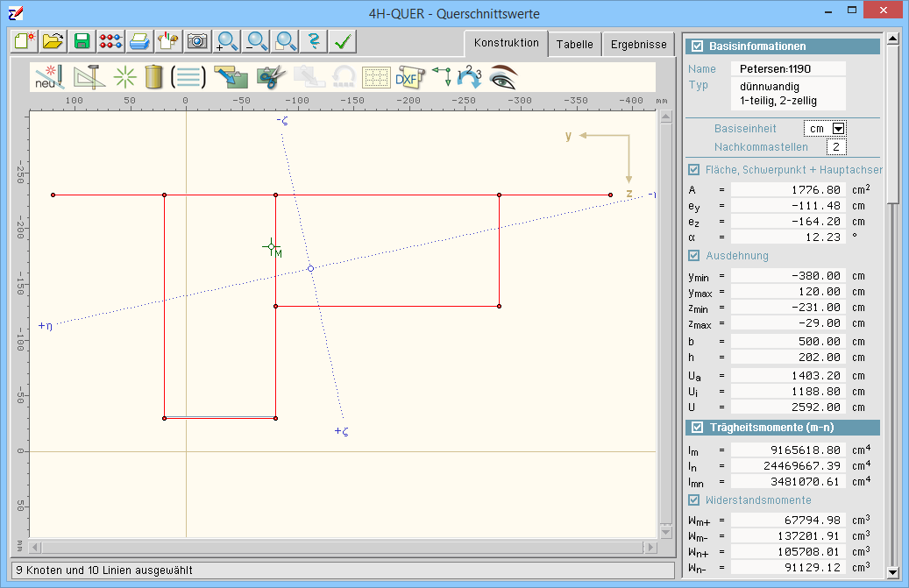This screenshot has width=909, height=588.
Task: Toggle the Ausdehnung checkbox
Action: point(694,256)
